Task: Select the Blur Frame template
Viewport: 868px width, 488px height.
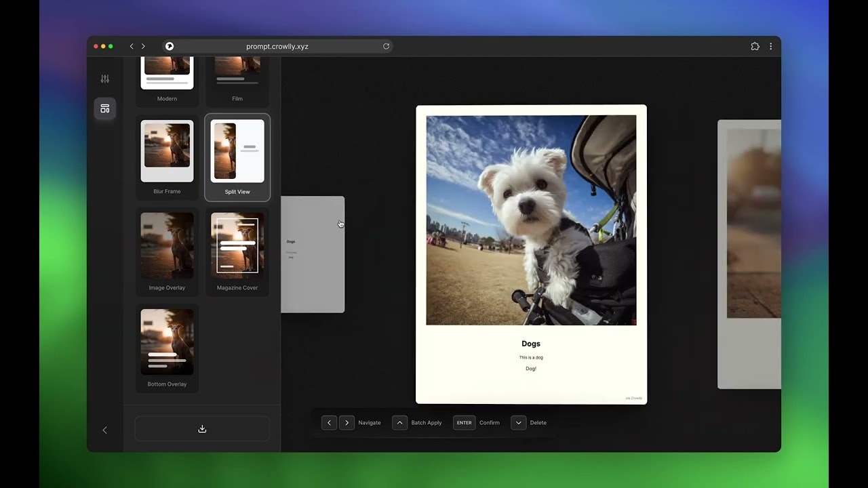Action: [167, 157]
